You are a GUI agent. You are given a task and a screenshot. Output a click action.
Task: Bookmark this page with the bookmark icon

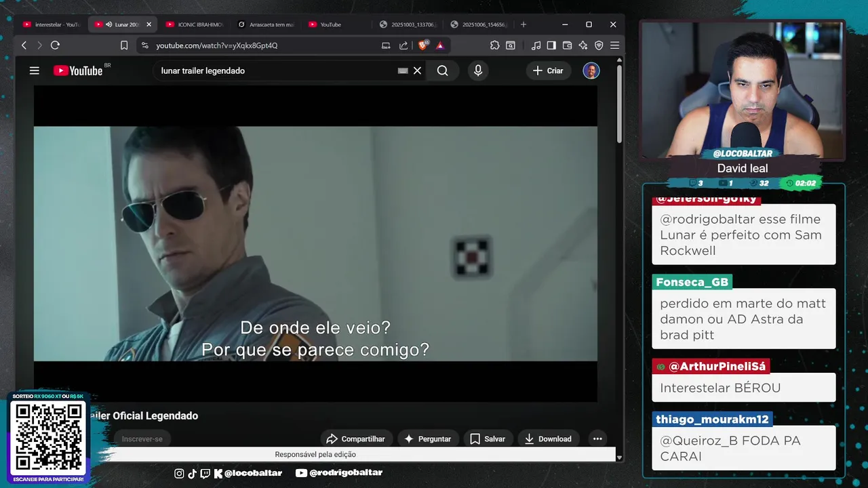(124, 45)
